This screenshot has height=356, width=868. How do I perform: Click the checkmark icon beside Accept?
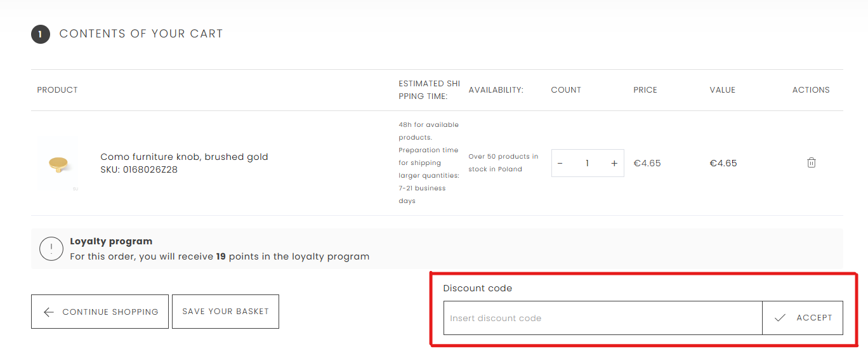point(780,318)
